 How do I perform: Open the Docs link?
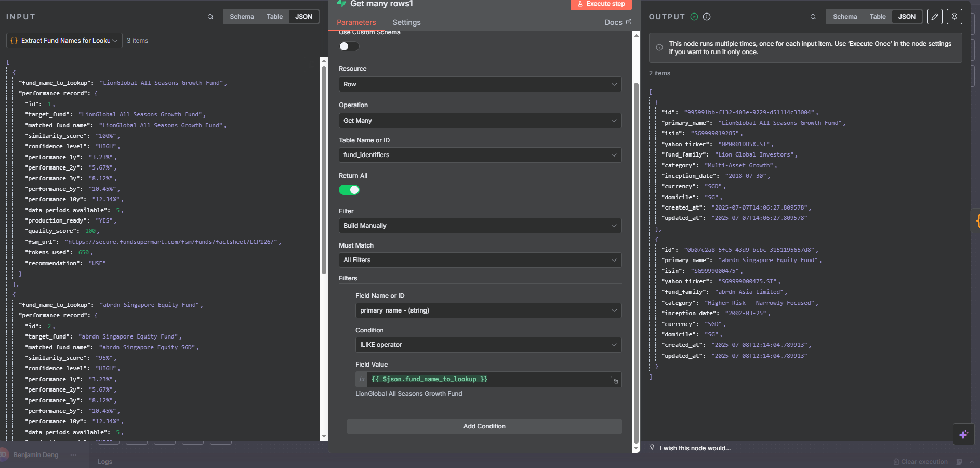618,22
